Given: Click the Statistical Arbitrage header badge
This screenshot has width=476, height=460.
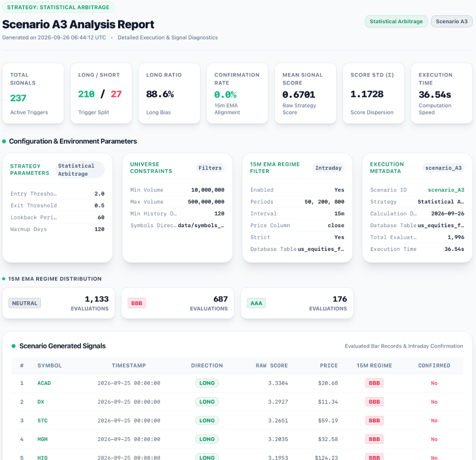Looking at the screenshot, I should tap(396, 21).
